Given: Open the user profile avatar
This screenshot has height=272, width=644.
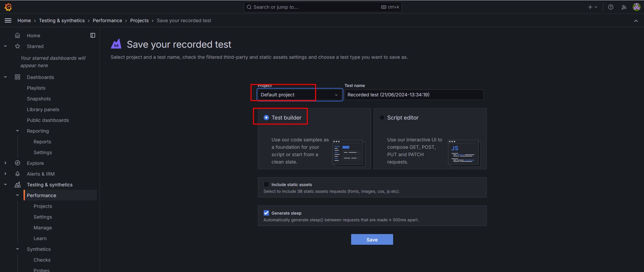Looking at the screenshot, I should point(636,7).
